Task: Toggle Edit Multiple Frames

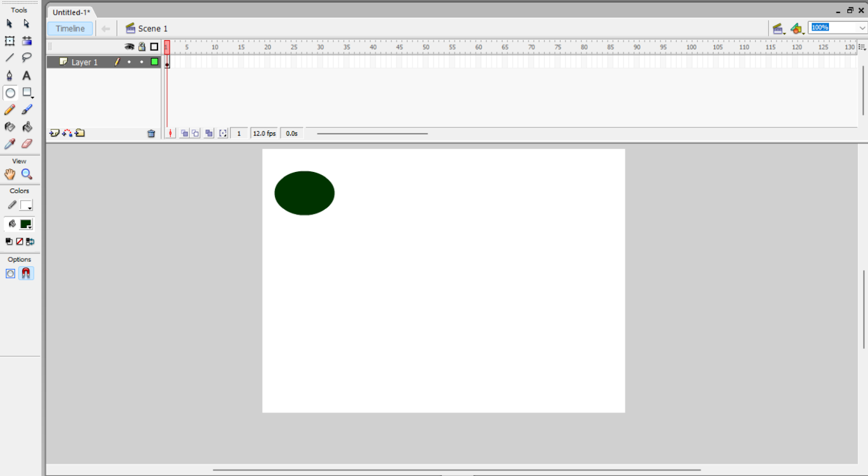Action: 209,134
